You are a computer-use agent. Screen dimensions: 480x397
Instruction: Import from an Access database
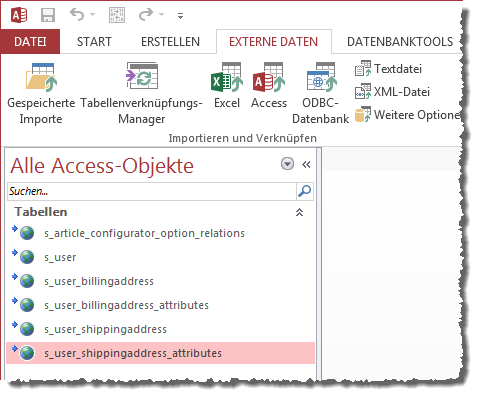click(269, 86)
